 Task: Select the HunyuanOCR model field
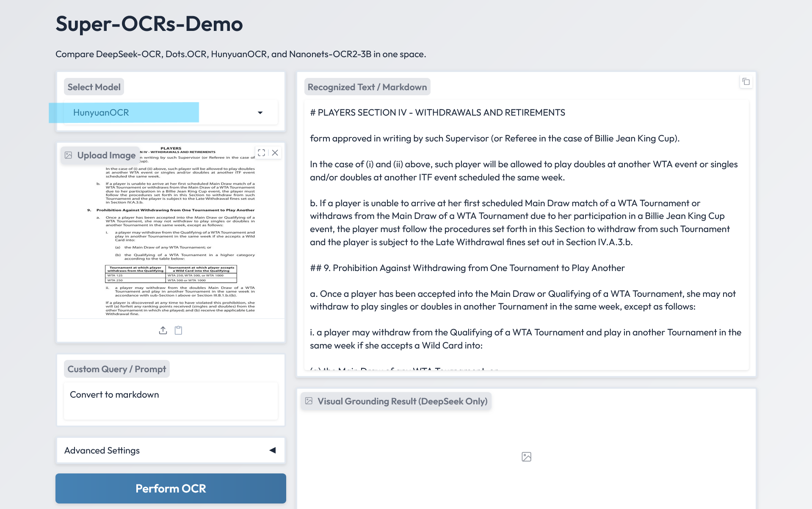click(x=161, y=113)
